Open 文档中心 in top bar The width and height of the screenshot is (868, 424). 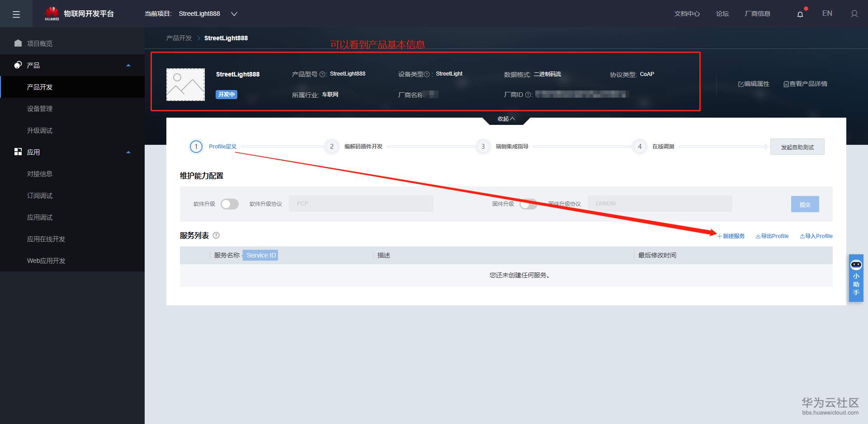tap(687, 14)
